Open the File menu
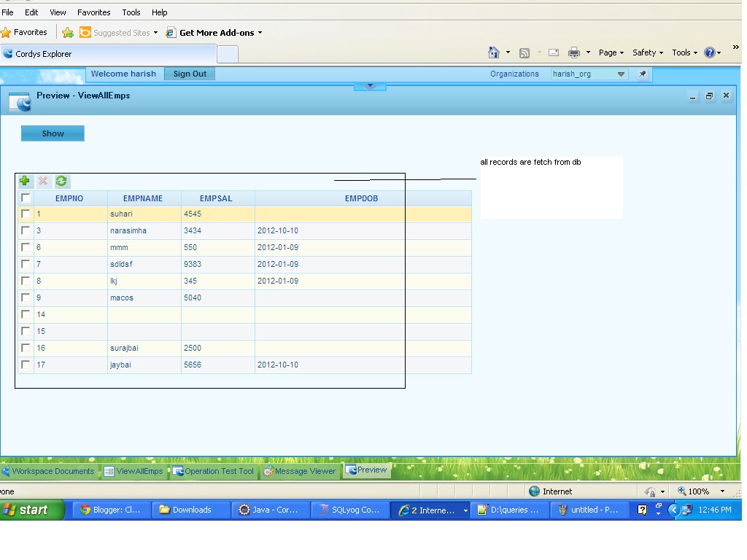Screen dimensions: 747x560 click(7, 12)
